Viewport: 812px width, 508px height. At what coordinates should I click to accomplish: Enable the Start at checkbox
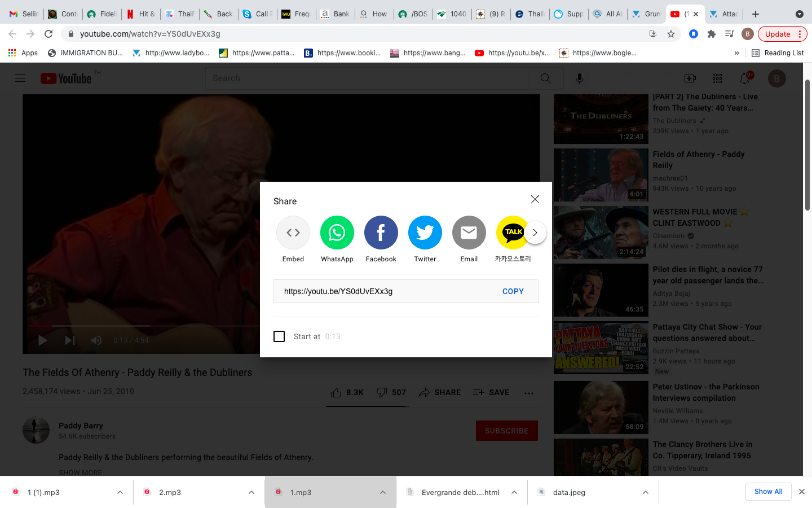(279, 336)
